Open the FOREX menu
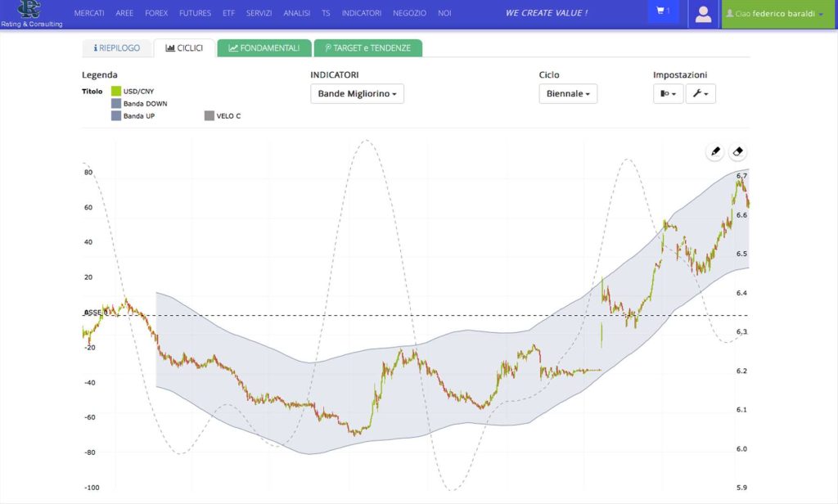 (156, 13)
